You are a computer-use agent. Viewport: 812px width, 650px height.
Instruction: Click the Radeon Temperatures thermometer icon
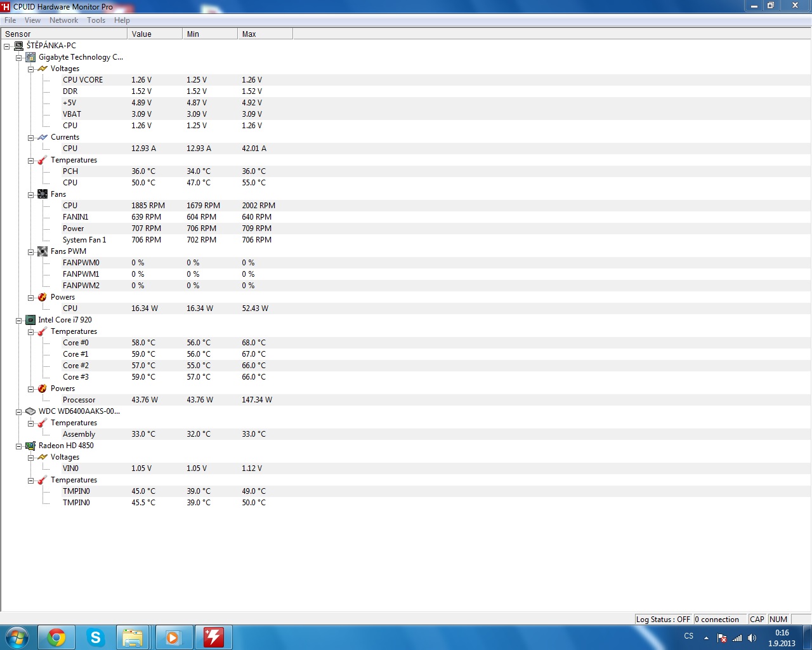(x=43, y=480)
